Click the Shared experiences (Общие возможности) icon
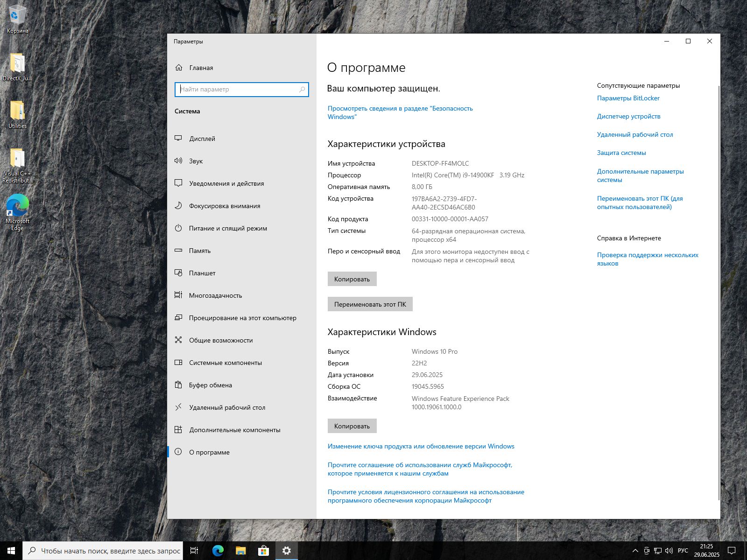747x560 pixels. click(178, 340)
